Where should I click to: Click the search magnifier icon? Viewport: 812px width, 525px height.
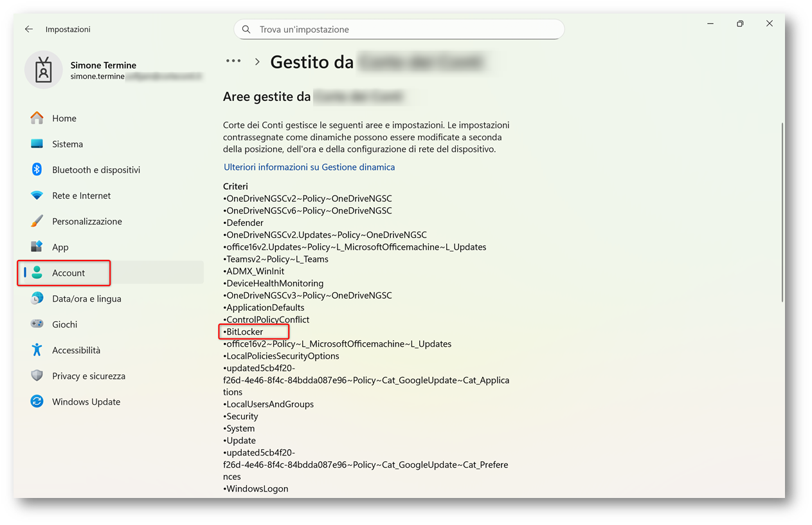246,30
